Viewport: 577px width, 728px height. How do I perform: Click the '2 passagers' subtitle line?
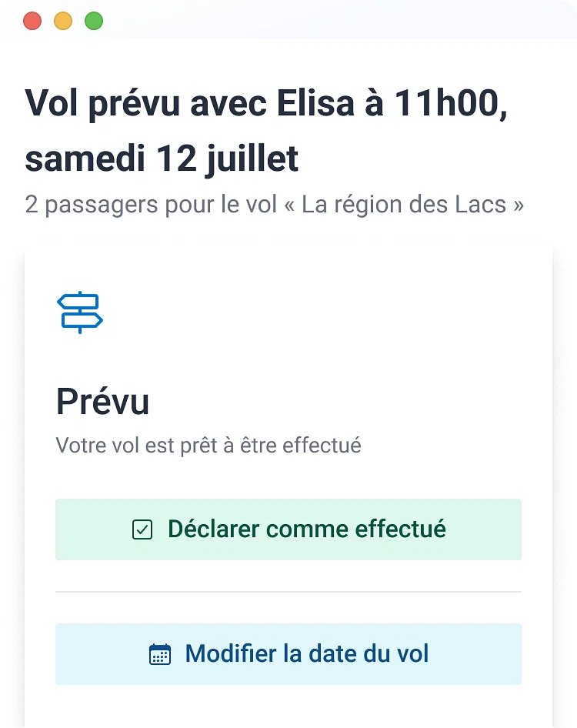275,205
